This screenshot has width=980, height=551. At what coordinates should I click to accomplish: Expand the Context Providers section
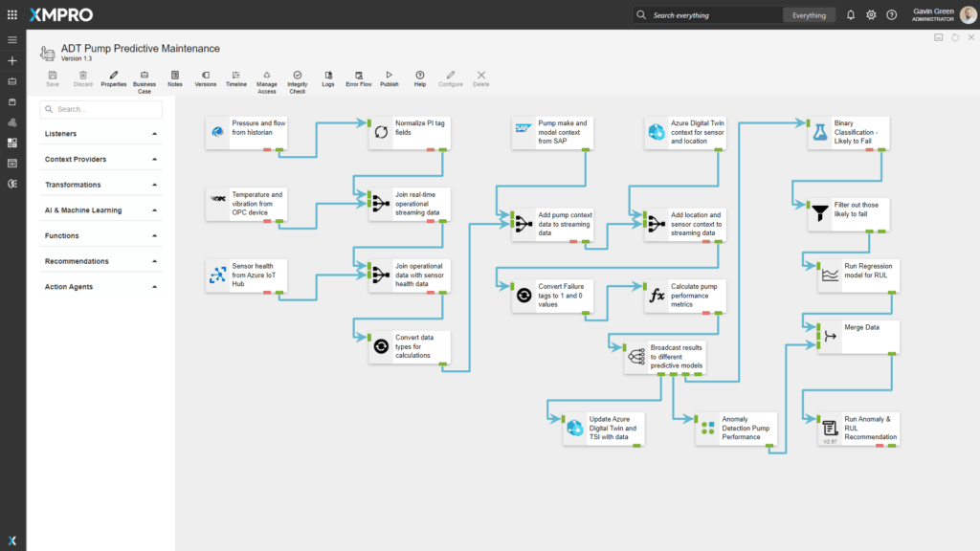[100, 159]
